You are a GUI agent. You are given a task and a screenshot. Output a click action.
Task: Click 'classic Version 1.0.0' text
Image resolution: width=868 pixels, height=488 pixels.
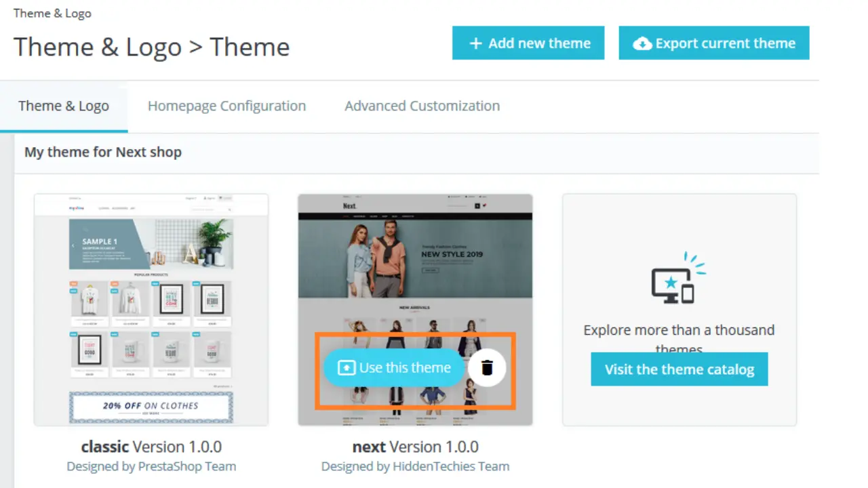[x=151, y=447]
